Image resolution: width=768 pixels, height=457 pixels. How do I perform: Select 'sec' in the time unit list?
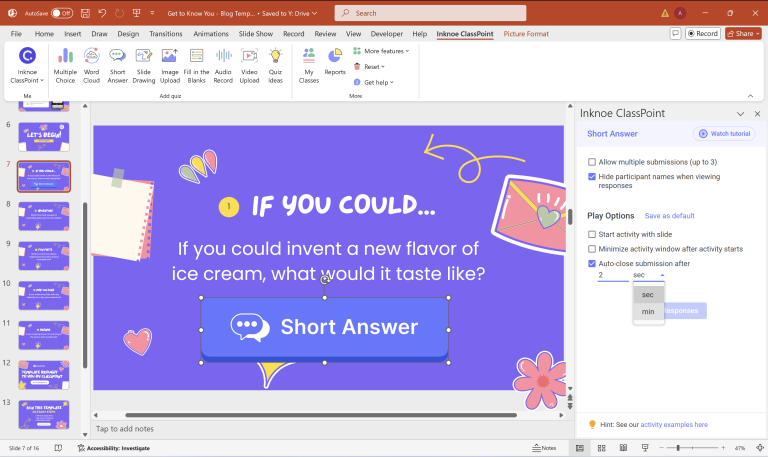pos(648,295)
